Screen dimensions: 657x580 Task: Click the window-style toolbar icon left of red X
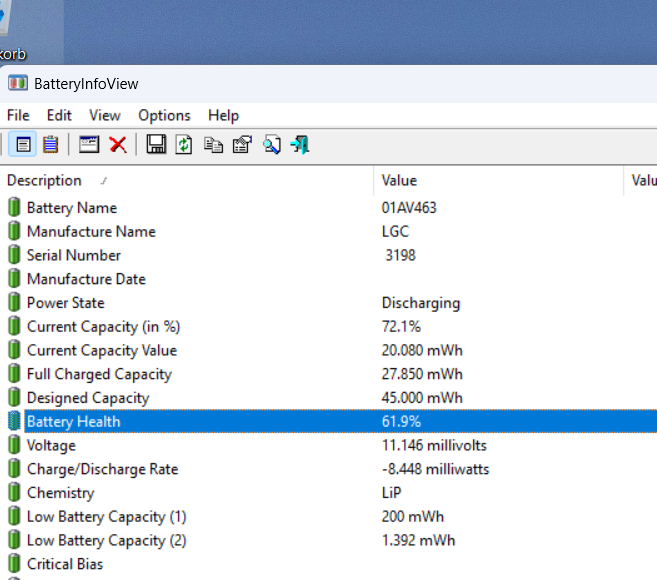click(89, 145)
